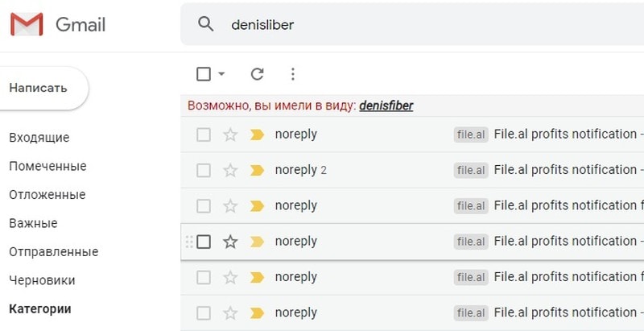Tick the checkbox of first noreply email

204,134
